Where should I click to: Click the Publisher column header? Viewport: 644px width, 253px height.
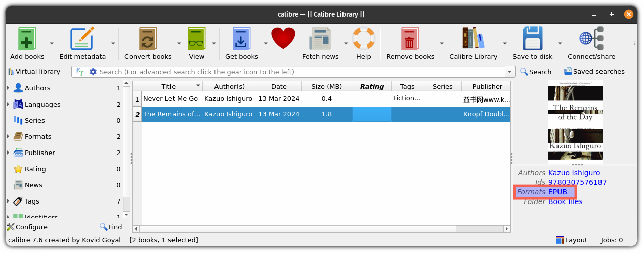tap(487, 86)
